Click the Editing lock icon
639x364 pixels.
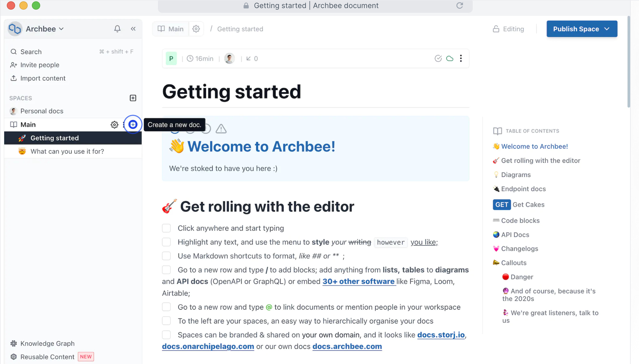pyautogui.click(x=496, y=29)
